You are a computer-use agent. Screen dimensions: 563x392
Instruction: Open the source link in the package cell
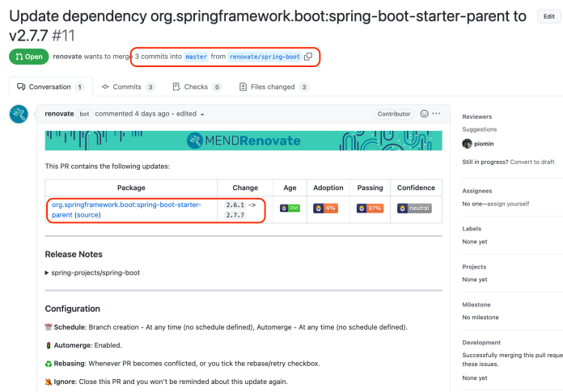87,215
